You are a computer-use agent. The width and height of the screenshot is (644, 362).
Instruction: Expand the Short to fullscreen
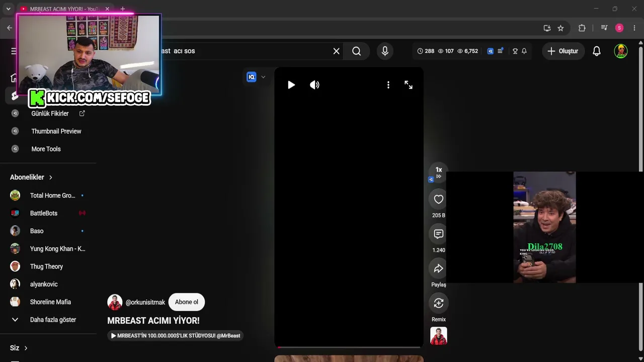click(x=409, y=85)
